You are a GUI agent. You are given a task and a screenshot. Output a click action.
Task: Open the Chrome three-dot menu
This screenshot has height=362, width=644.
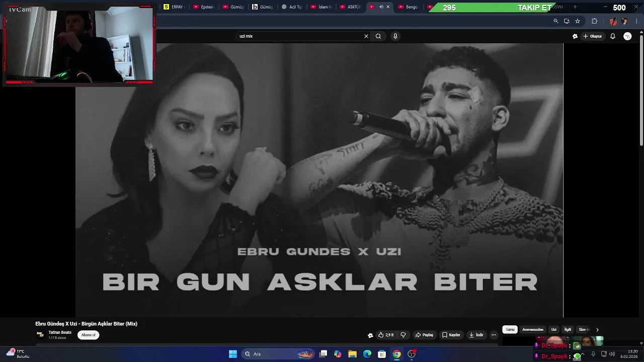(637, 21)
